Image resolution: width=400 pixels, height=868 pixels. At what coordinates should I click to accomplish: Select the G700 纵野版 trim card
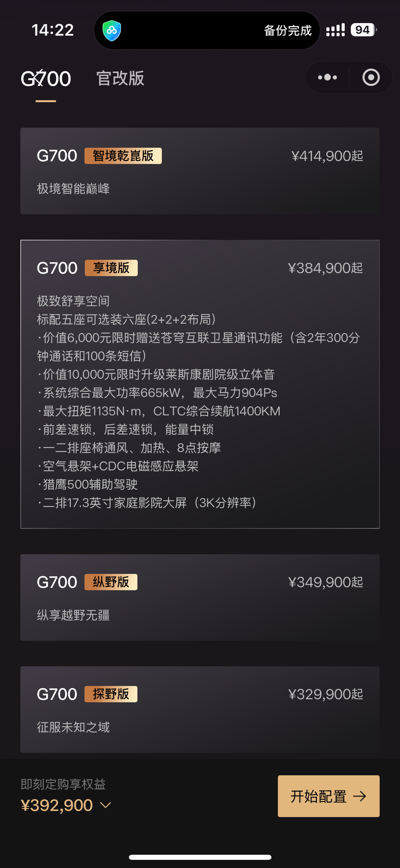[x=200, y=597]
